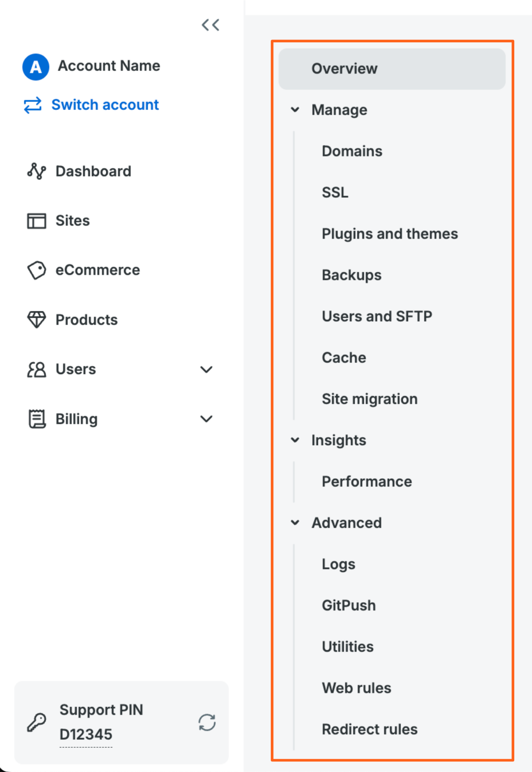
Task: Click the Switch account link
Action: click(105, 105)
